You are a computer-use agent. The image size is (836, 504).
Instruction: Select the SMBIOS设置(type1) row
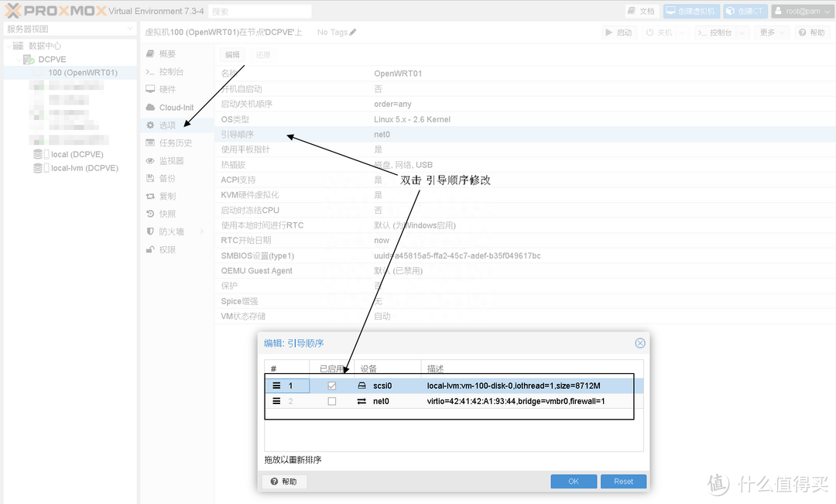[525, 256]
